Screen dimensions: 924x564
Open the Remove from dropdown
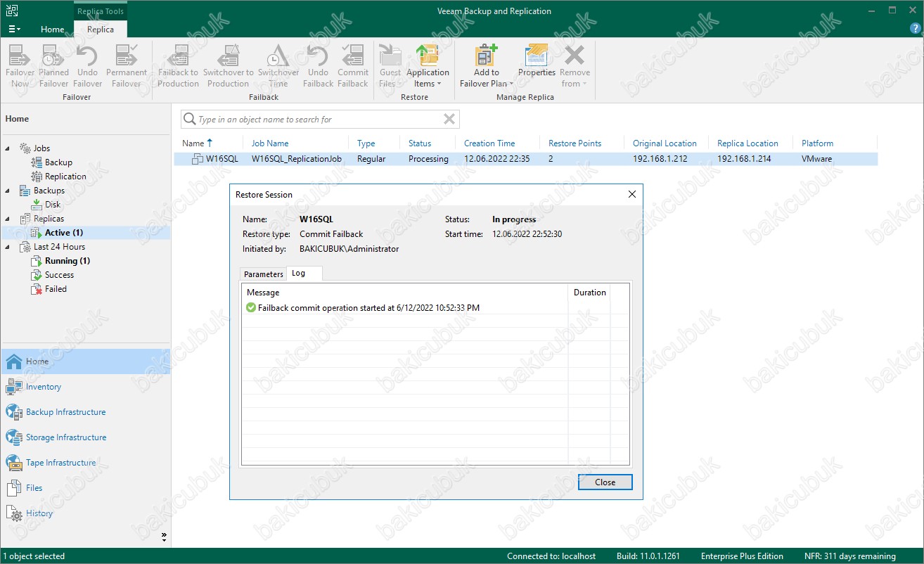pyautogui.click(x=575, y=66)
